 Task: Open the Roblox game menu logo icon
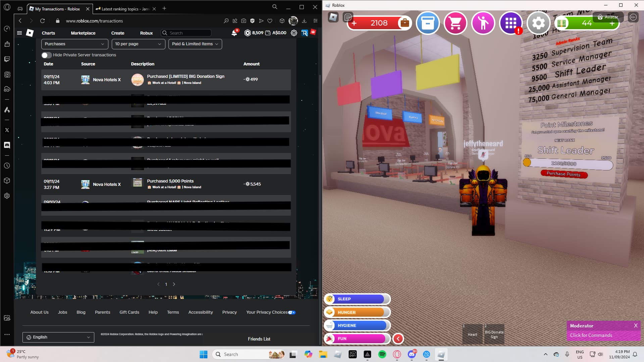pos(333,17)
